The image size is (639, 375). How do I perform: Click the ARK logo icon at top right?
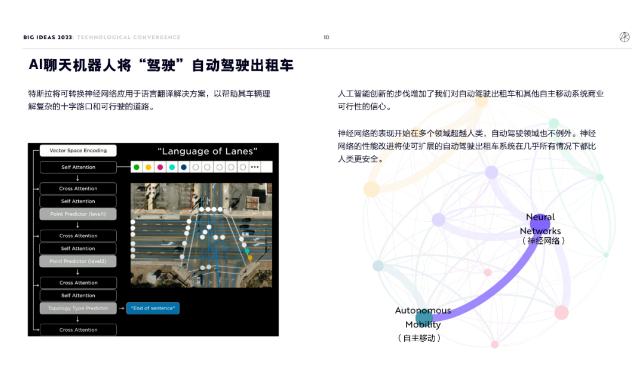tap(624, 37)
